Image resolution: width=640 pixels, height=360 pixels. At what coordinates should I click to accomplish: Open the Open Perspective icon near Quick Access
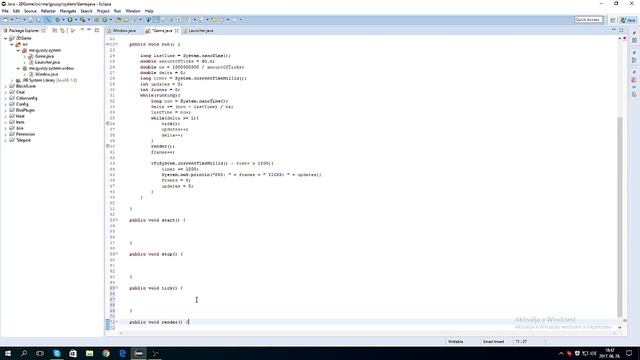point(613,20)
